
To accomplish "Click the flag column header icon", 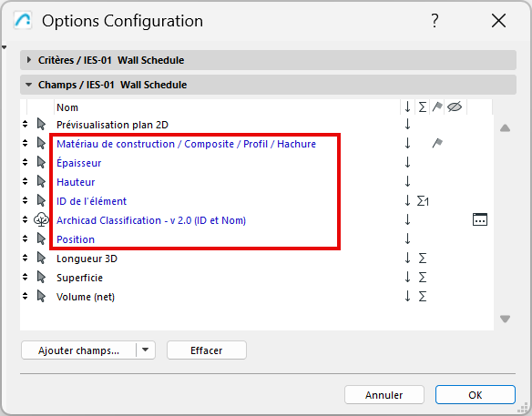I will [437, 107].
